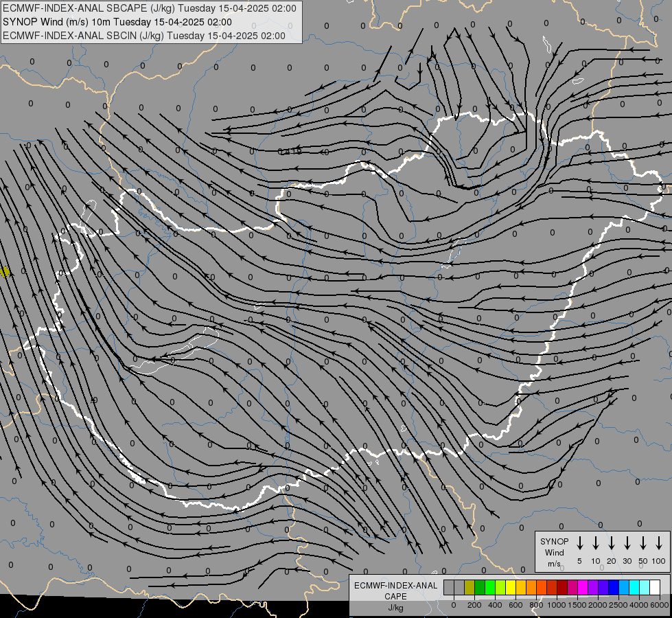Image resolution: width=672 pixels, height=618 pixels.
Task: Click the '1500' tick on CAPE scale
Action: click(x=577, y=605)
